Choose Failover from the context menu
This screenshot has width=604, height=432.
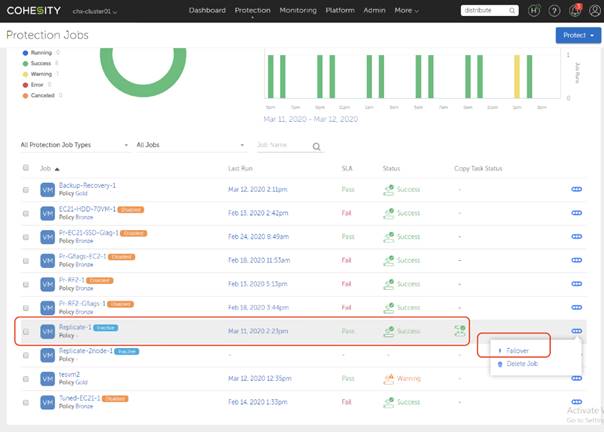[517, 350]
